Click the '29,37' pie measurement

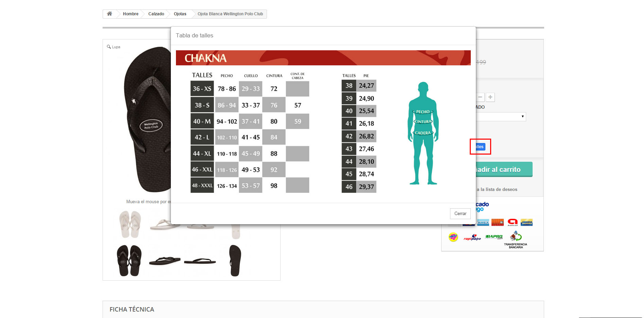(x=366, y=187)
